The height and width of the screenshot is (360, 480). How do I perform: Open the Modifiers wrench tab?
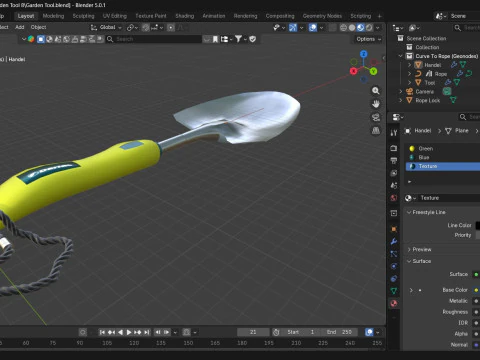394,241
